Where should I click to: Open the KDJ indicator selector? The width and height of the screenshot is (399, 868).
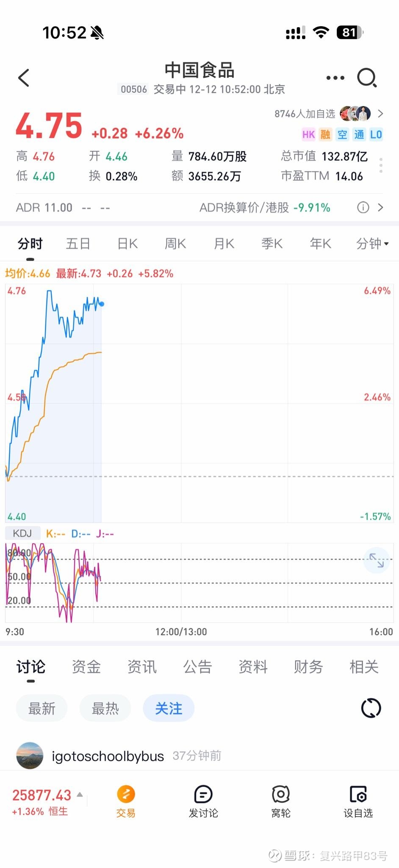[x=22, y=533]
